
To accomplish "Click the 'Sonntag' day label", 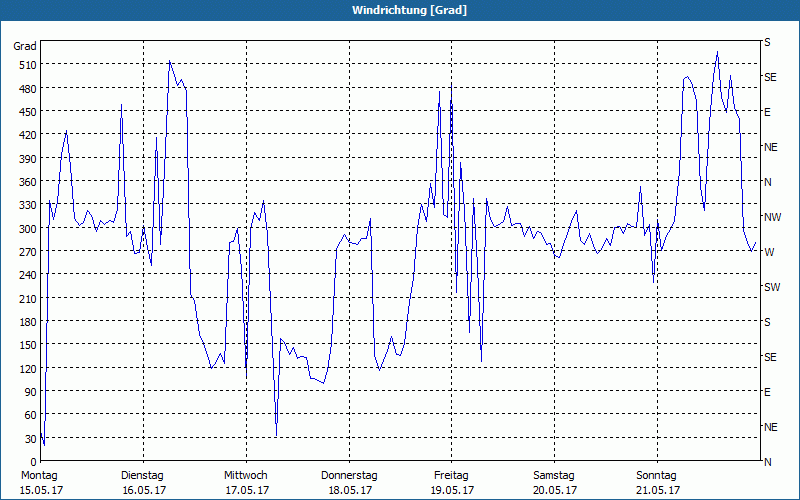I will (x=656, y=476).
